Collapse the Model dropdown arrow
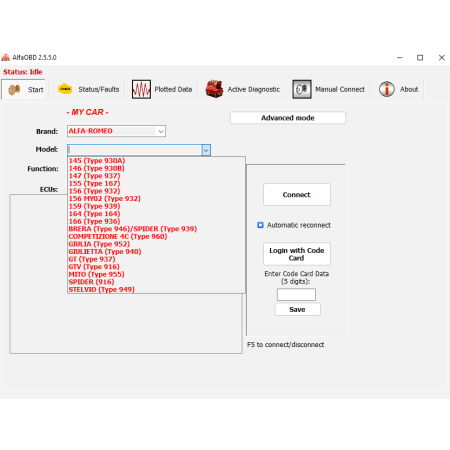The image size is (450, 450). coord(206,150)
